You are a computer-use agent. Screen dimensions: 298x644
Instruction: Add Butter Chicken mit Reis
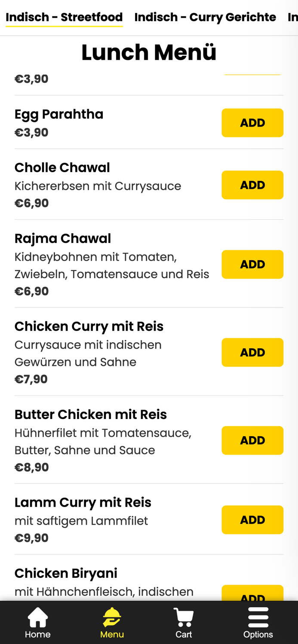[253, 440]
